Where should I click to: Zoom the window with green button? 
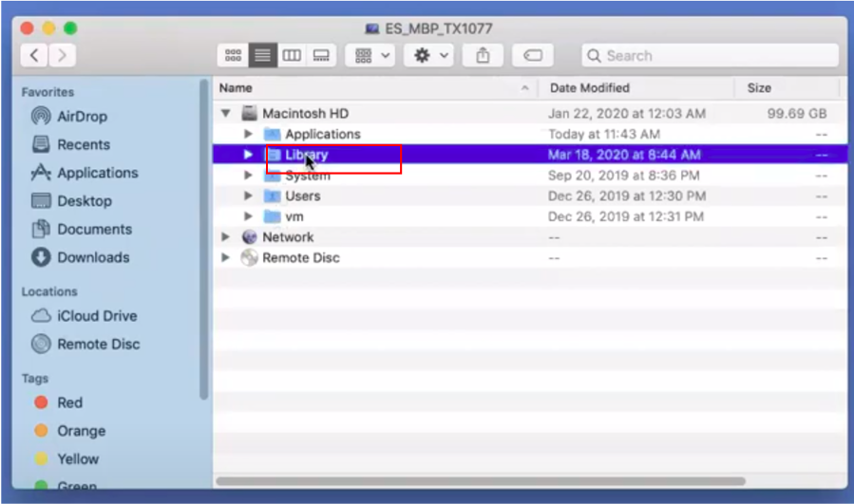click(x=70, y=28)
